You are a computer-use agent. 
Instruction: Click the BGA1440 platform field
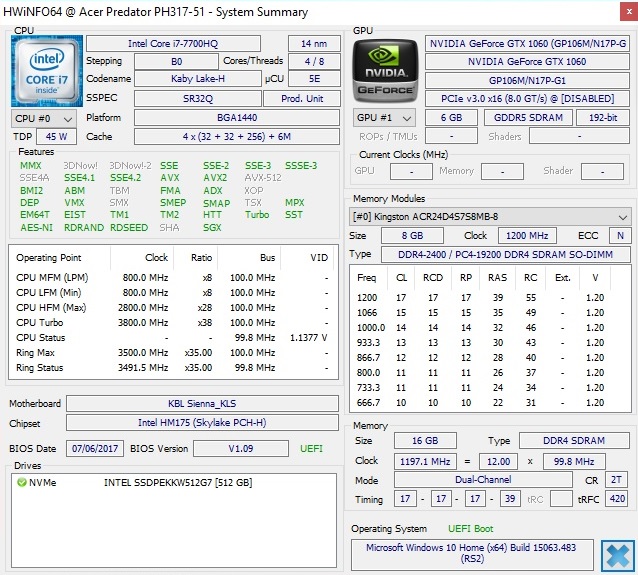coord(237,118)
